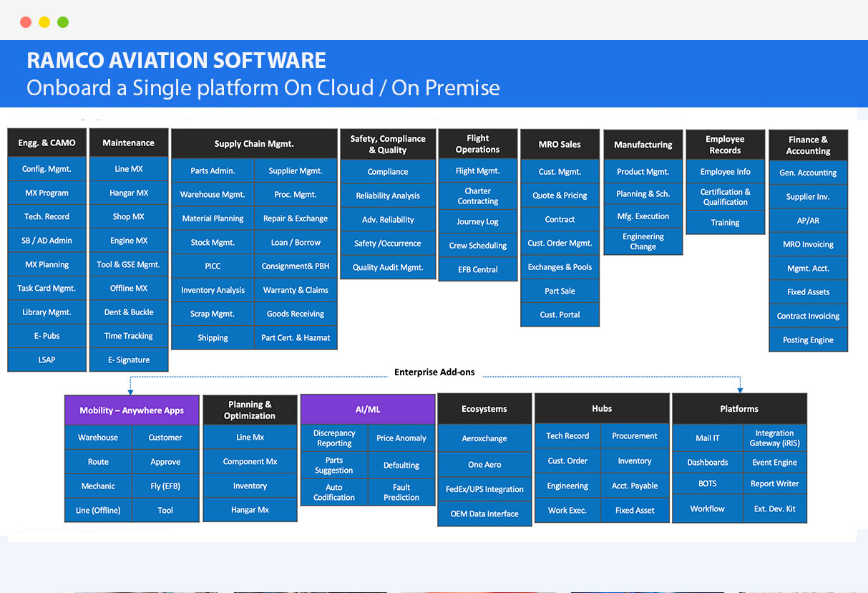Image resolution: width=868 pixels, height=593 pixels.
Task: Choose the Quote & Pricing tile
Action: click(x=560, y=196)
